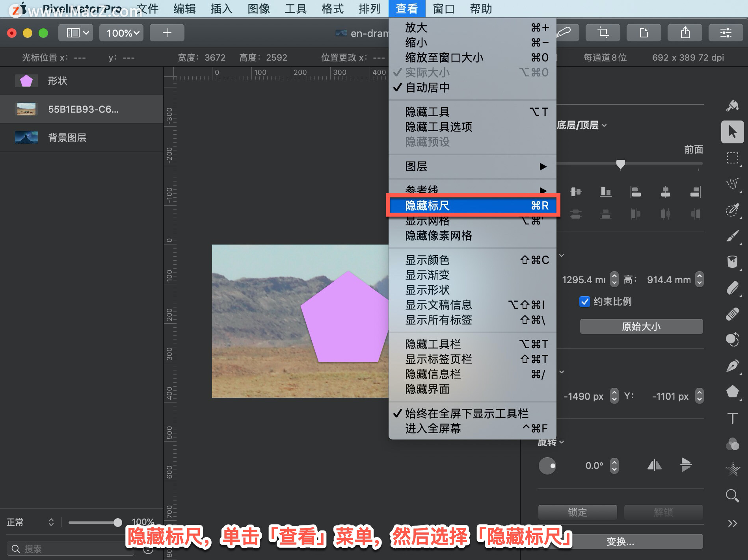Select the 形状 layer
Viewport: 748px width, 560px height.
[x=82, y=81]
